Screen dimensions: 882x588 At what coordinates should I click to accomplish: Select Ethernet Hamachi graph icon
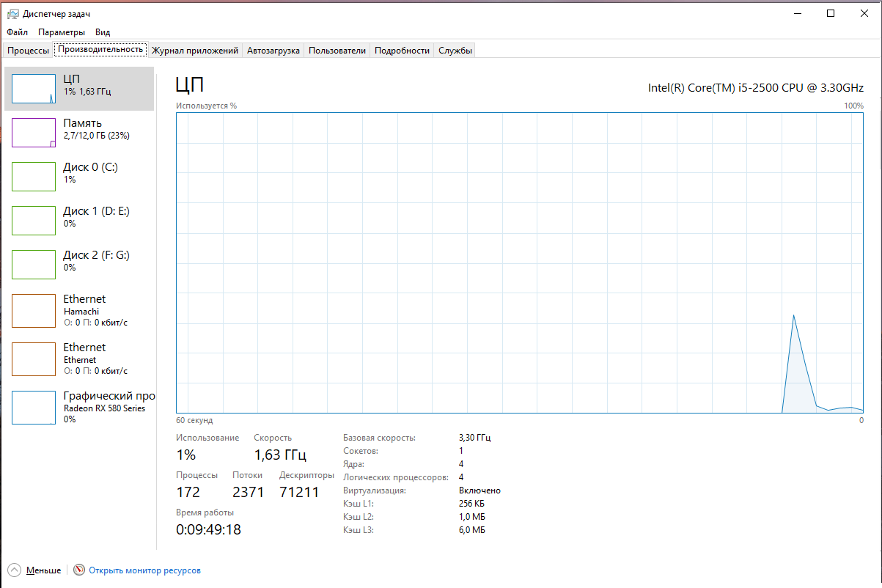point(34,311)
